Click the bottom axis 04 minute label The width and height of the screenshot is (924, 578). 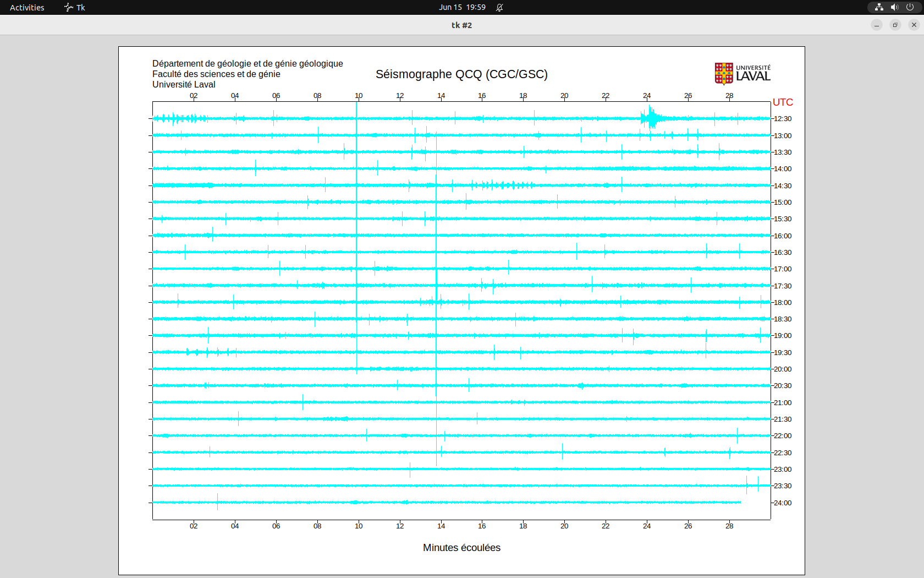(235, 526)
